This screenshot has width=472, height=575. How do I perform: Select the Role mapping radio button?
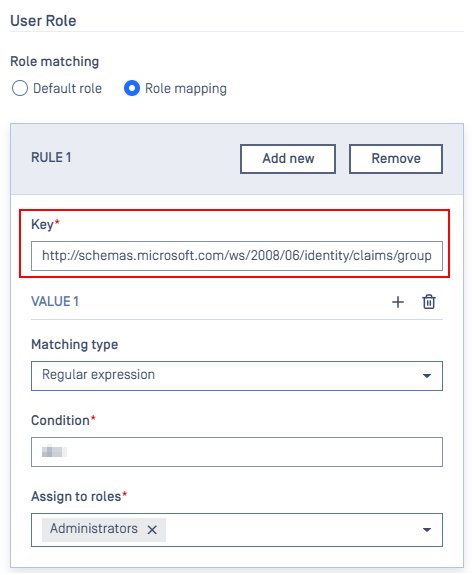point(132,88)
